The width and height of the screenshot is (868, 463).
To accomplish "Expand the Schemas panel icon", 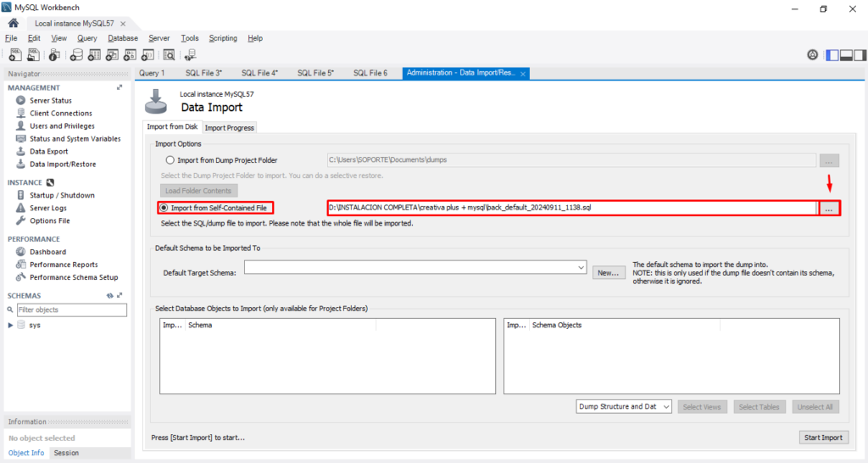I will pyautogui.click(x=120, y=296).
